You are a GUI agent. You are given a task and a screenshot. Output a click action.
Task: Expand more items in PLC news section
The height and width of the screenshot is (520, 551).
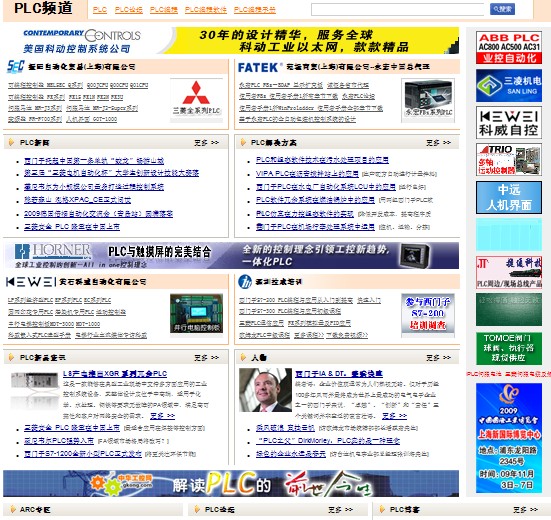point(207,143)
